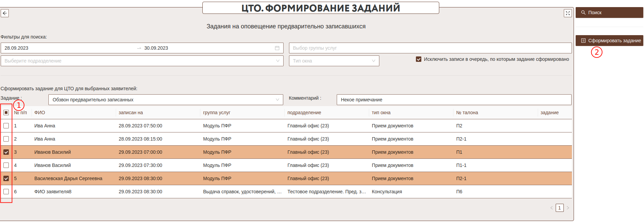Untick the Исключить записи в очередь checkbox
The image size is (644, 222).
(419, 59)
